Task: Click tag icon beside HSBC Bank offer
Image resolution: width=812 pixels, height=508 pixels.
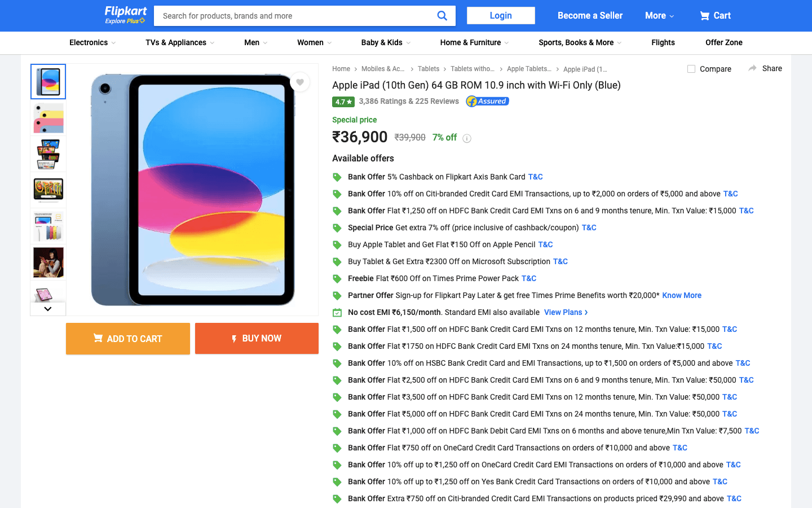Action: click(337, 364)
